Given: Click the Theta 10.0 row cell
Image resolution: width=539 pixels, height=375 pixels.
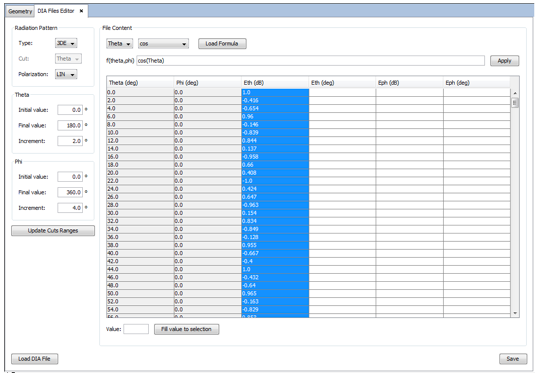Looking at the screenshot, I should 140,133.
